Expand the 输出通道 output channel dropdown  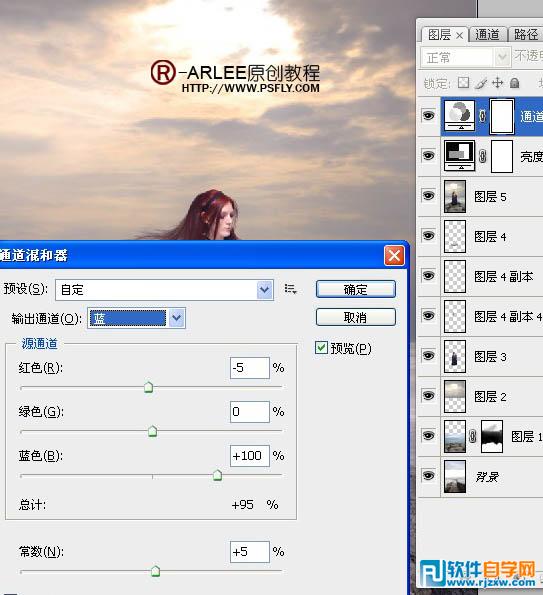pos(136,318)
